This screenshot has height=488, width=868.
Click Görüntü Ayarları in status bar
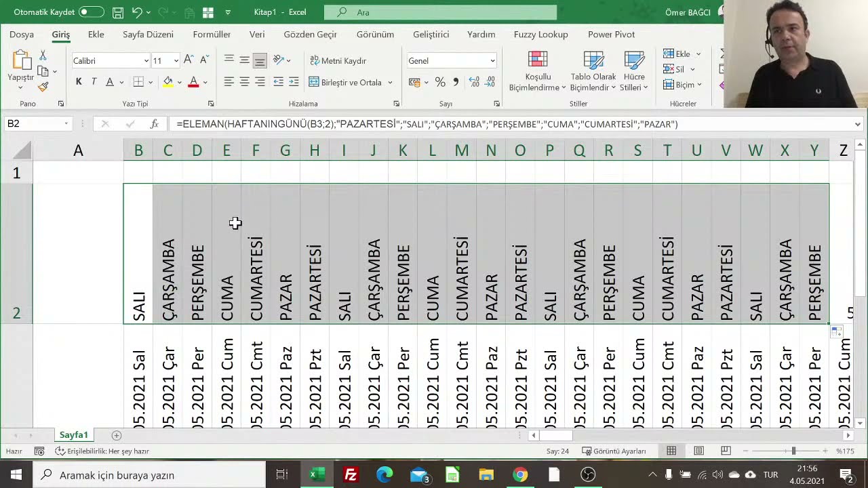(x=614, y=451)
